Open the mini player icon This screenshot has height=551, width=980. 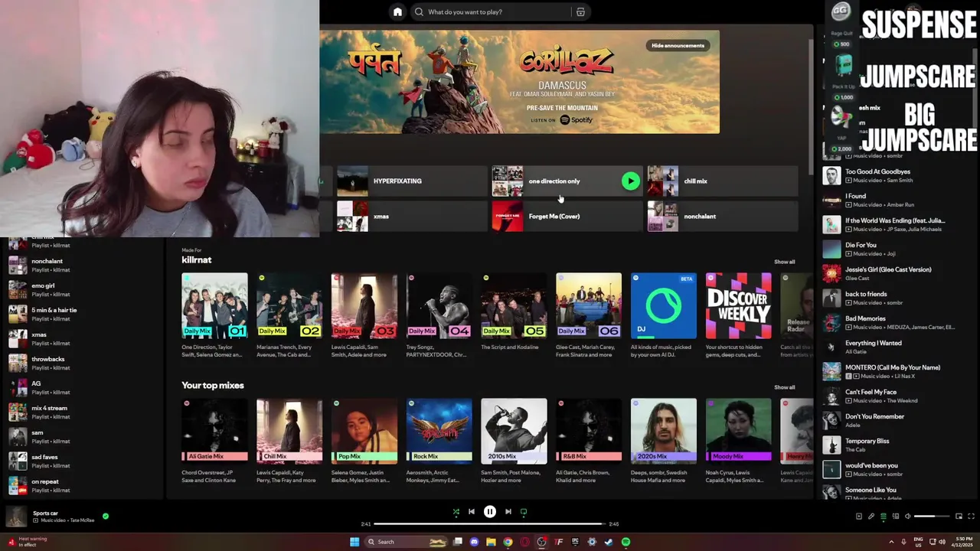[x=959, y=517]
